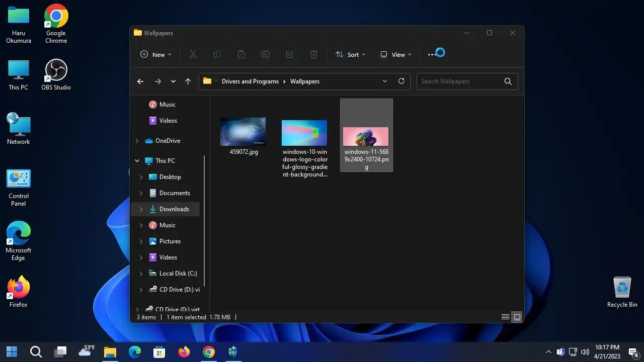644x362 pixels.
Task: Click the Paste clipboard icon
Action: (241, 54)
